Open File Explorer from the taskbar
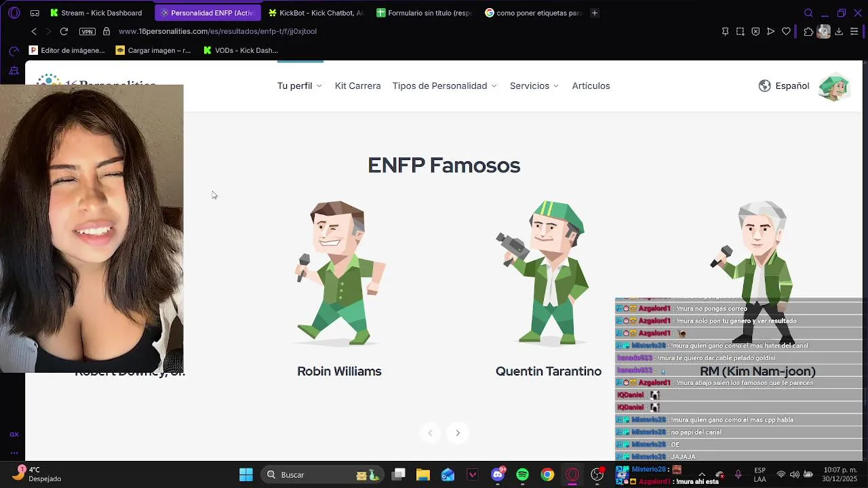This screenshot has width=868, height=488. point(423,474)
